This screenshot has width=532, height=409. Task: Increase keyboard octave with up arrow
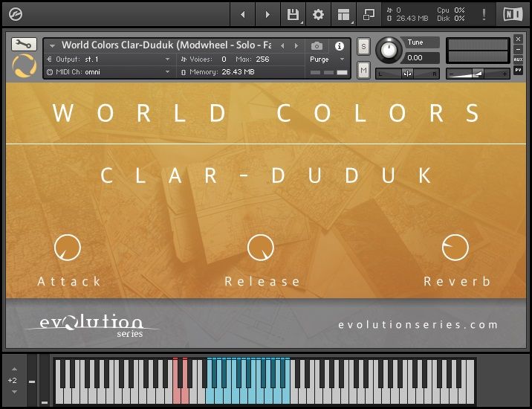pos(14,370)
